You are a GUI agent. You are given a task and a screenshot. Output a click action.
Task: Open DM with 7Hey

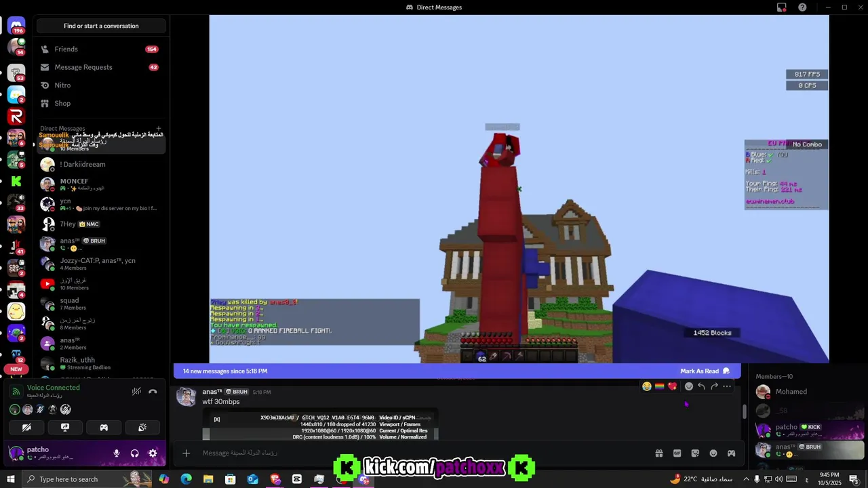[100, 224]
